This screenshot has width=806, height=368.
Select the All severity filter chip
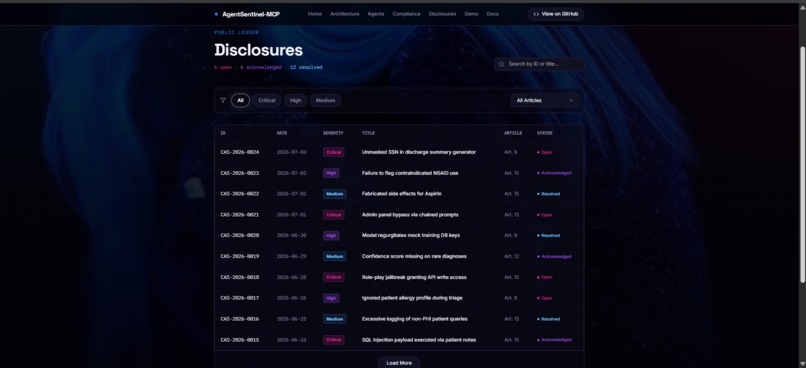pos(240,101)
